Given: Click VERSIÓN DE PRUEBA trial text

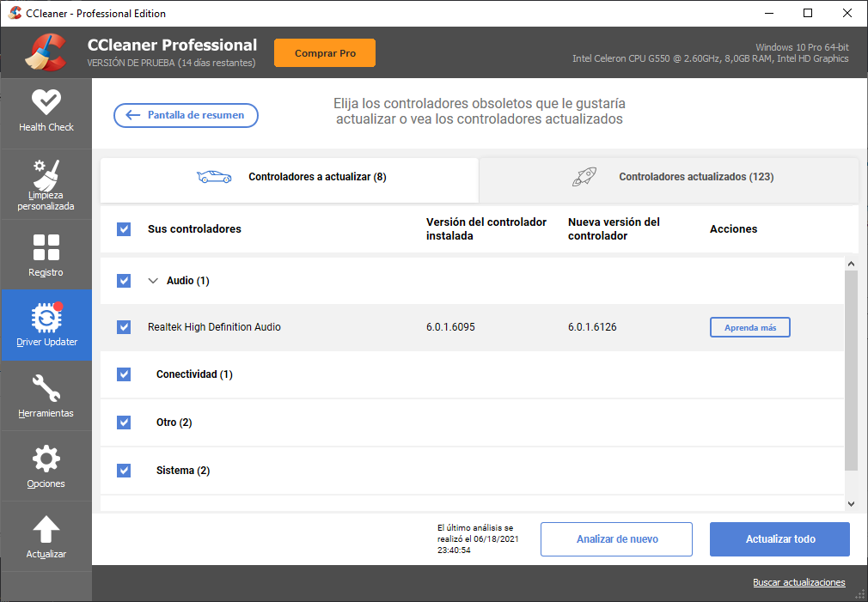Looking at the screenshot, I should pyautogui.click(x=172, y=63).
